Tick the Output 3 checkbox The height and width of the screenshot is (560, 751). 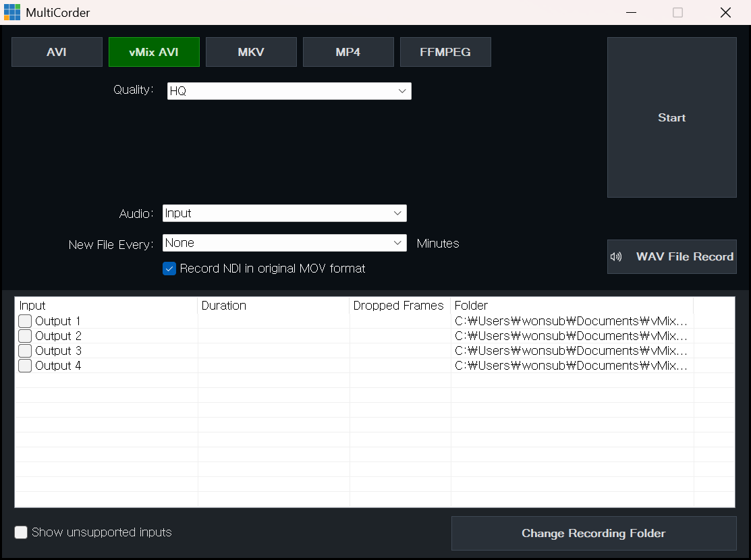click(25, 351)
